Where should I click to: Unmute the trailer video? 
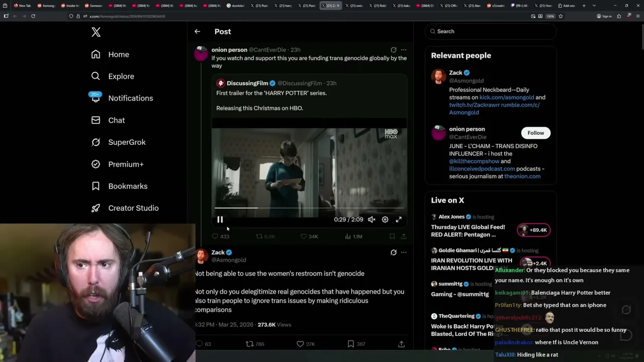(371, 219)
